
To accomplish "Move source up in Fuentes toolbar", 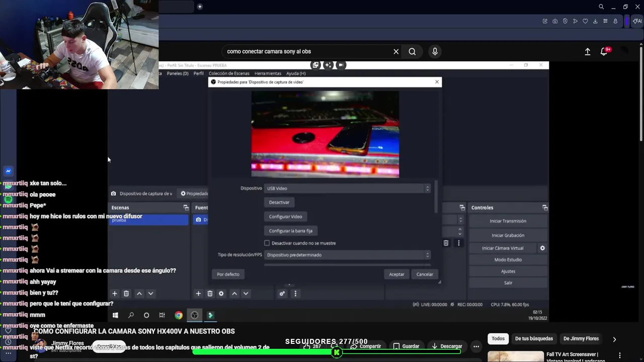I will pos(234,294).
